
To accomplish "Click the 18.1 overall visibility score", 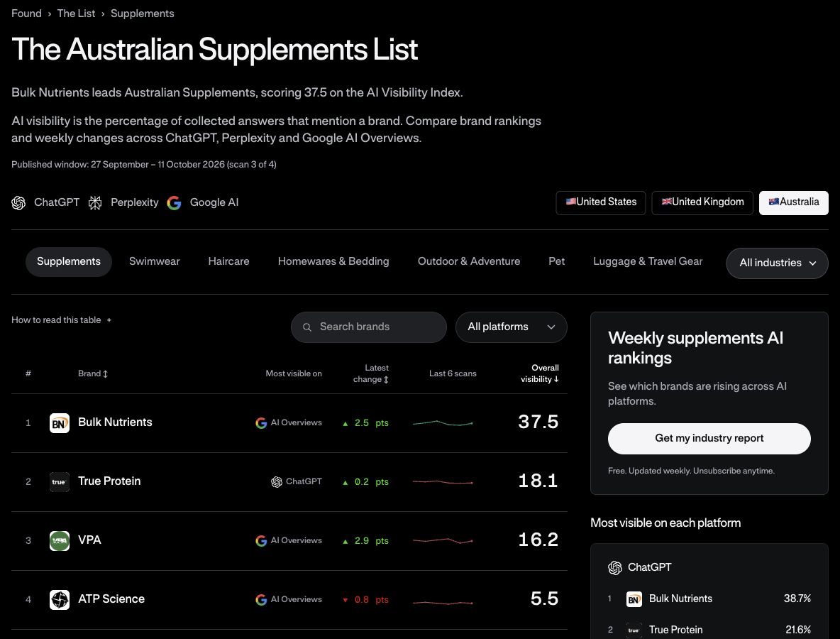I will tap(538, 481).
